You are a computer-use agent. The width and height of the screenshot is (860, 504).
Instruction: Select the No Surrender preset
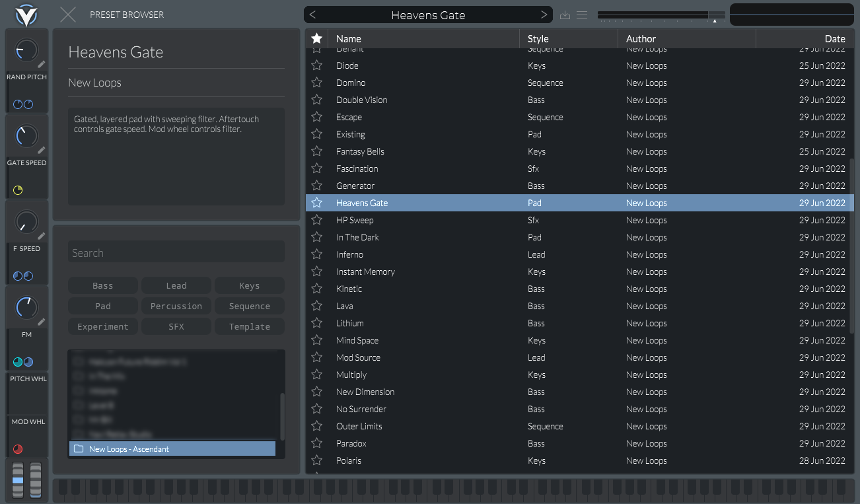tap(579, 409)
